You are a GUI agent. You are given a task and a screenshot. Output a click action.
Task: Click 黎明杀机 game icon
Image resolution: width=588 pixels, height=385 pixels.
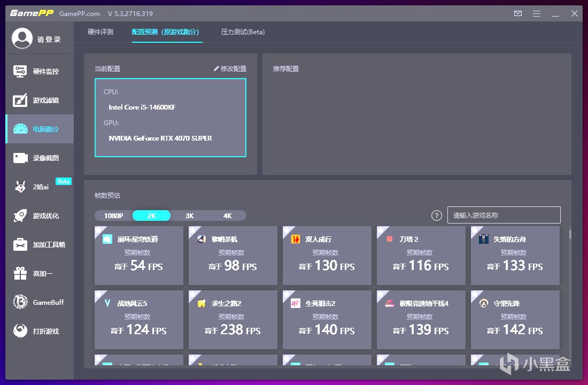tap(202, 239)
